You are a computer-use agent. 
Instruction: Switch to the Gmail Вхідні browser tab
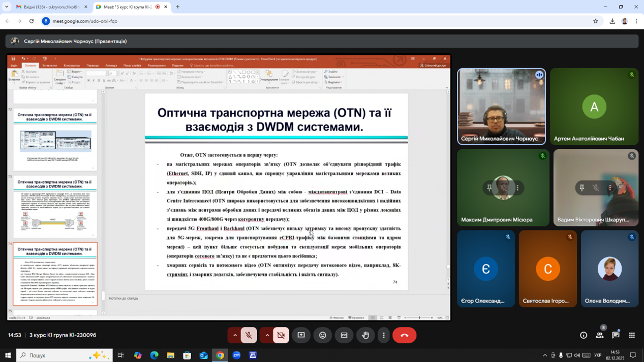pos(48,7)
